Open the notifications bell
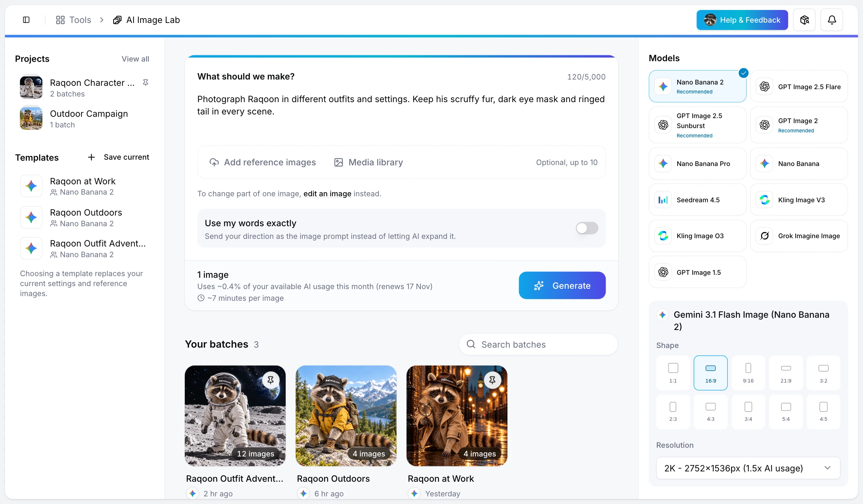863x504 pixels. pyautogui.click(x=831, y=20)
